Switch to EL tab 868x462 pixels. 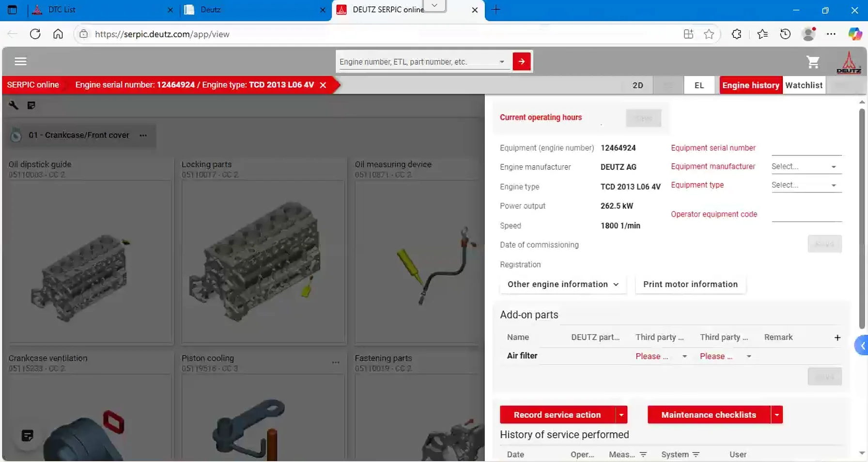(x=699, y=85)
